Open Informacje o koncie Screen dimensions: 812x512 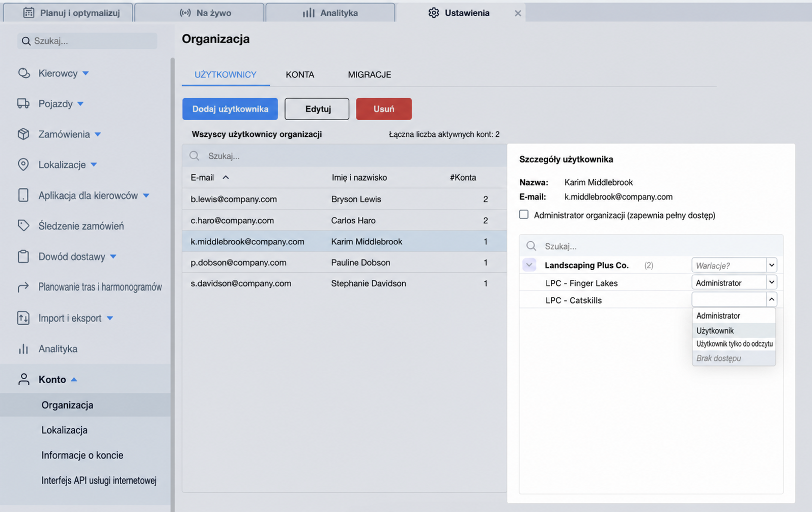tap(82, 455)
